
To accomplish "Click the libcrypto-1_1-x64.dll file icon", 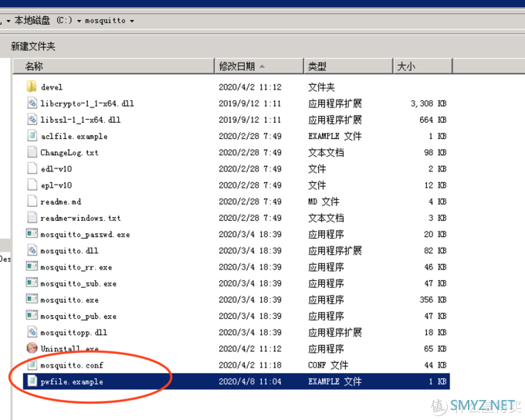I will pos(32,103).
